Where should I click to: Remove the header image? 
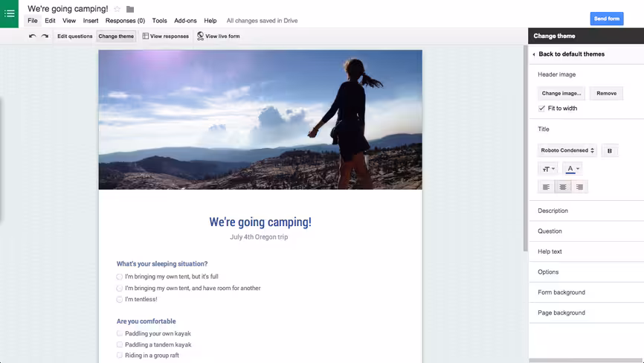(606, 93)
